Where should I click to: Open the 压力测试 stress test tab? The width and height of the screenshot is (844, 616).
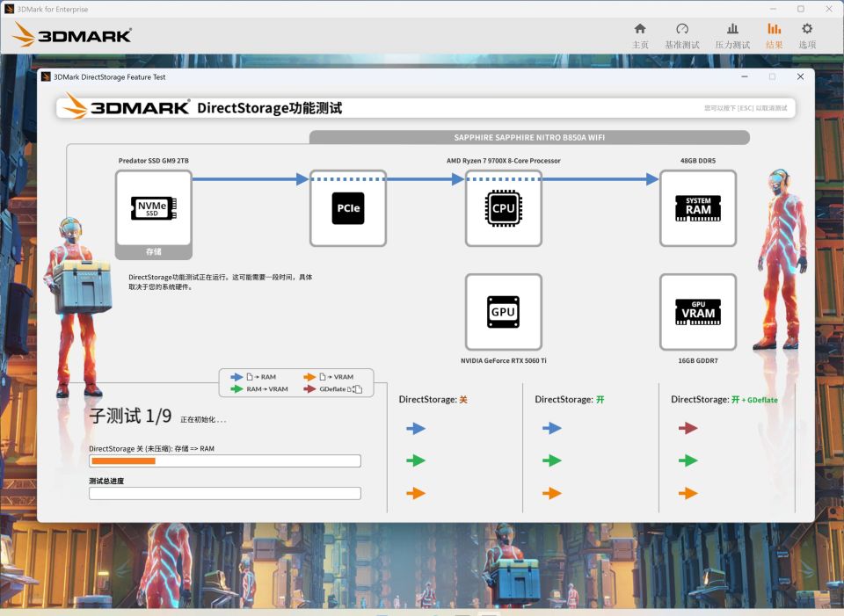732,36
